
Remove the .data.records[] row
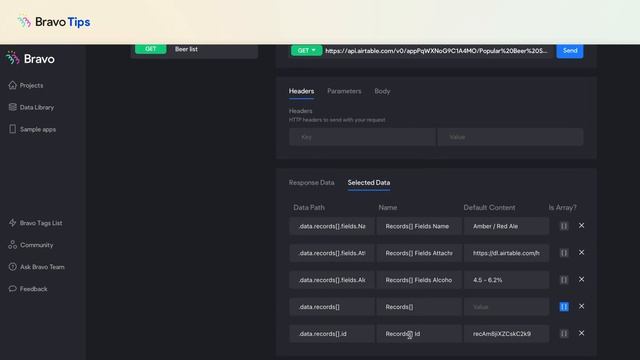(582, 307)
